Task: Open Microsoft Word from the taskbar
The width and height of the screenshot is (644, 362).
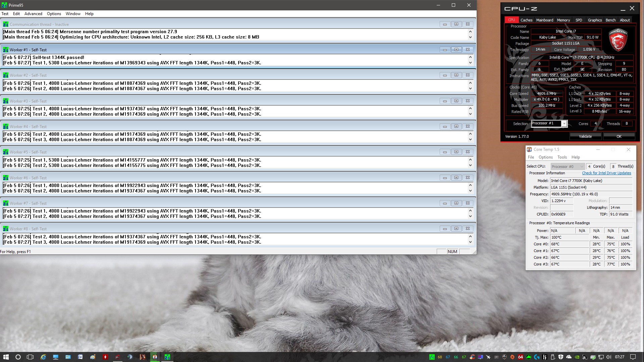Action: [80, 357]
